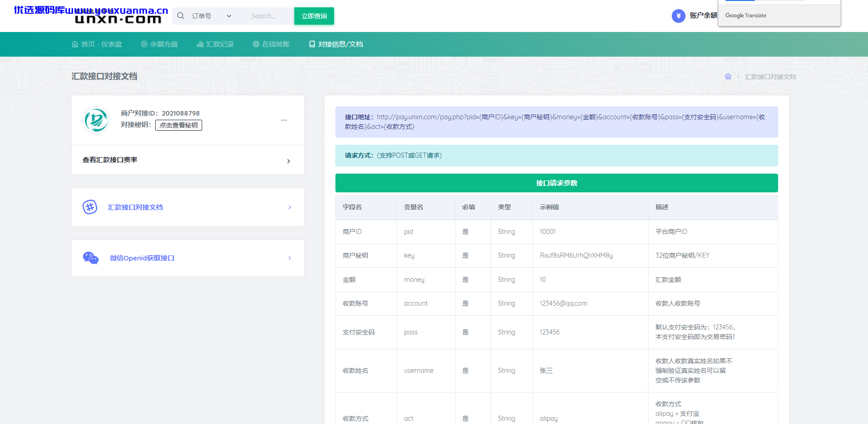Click the 接口请求参数 green header bar
Image resolution: width=868 pixels, height=424 pixels.
click(556, 183)
